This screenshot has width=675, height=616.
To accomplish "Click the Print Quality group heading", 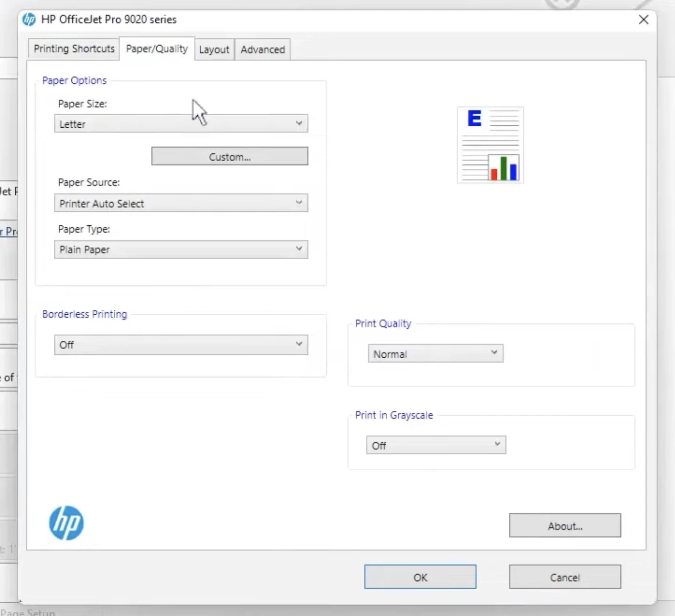I will pyautogui.click(x=383, y=324).
